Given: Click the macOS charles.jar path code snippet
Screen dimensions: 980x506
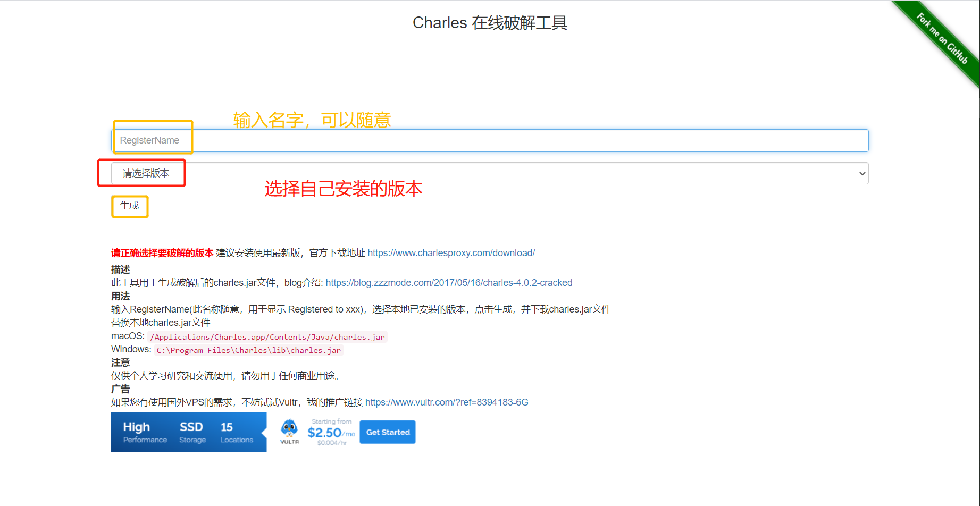Looking at the screenshot, I should coord(267,336).
